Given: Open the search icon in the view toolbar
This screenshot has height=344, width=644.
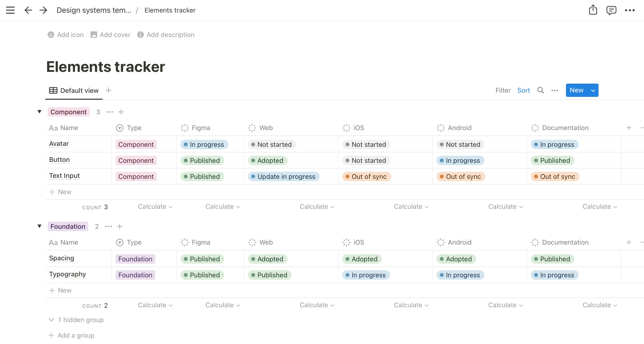Looking at the screenshot, I should click(x=541, y=90).
